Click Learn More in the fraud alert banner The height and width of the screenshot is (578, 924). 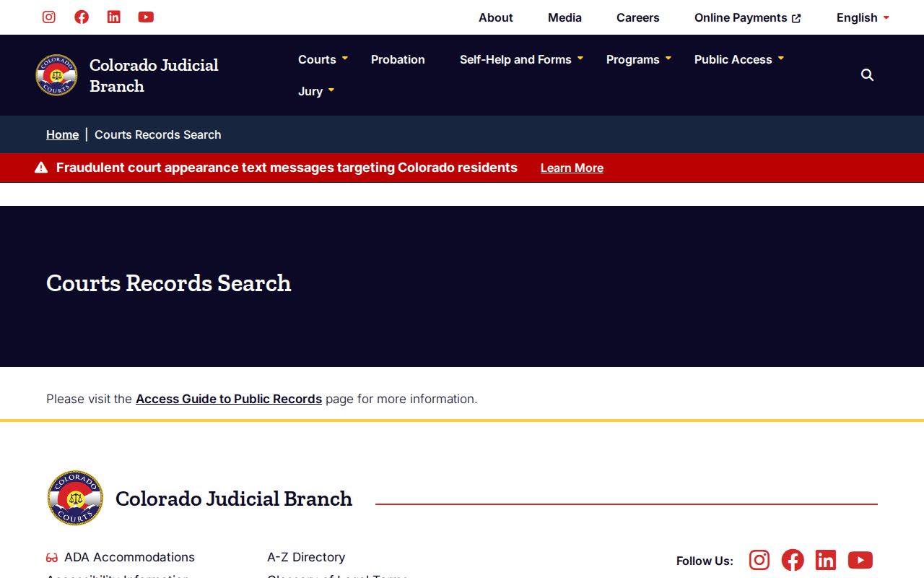pyautogui.click(x=572, y=168)
